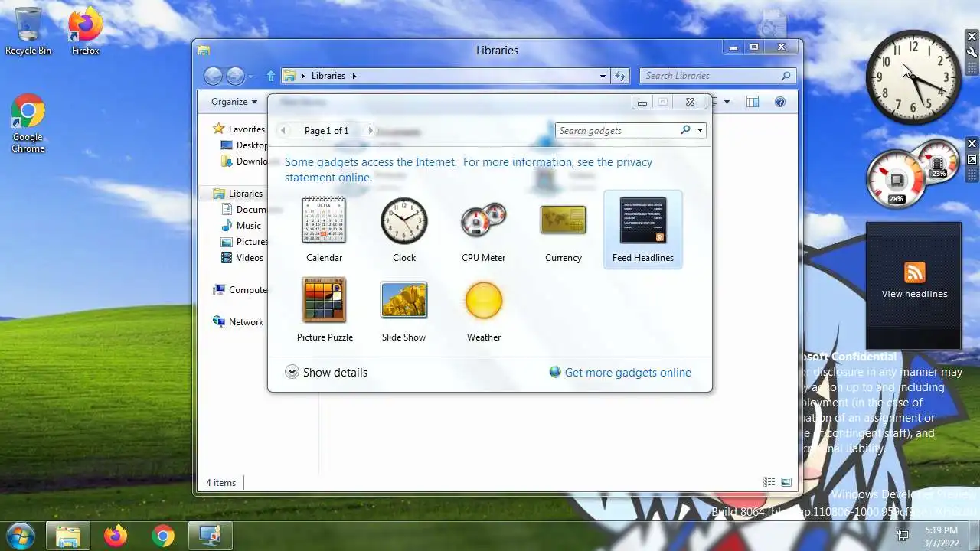Select Desktop under Favorites
This screenshot has width=980, height=551.
pos(244,145)
